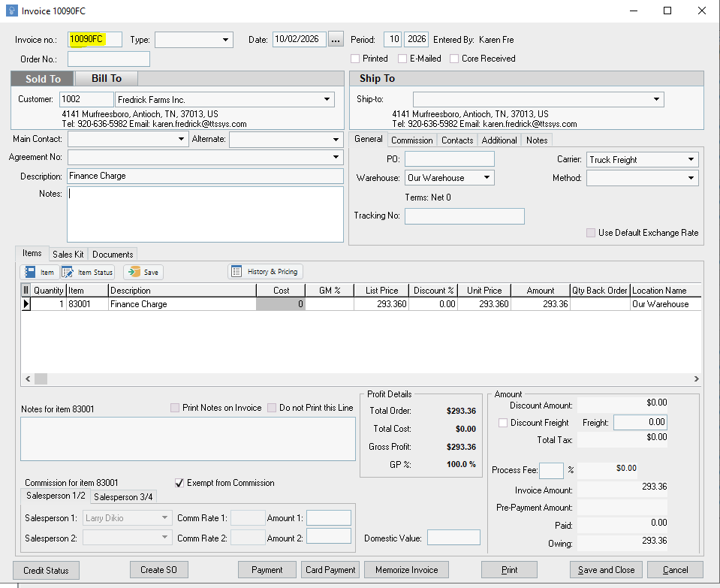Click the Create SO button
Screen dimensions: 720x588
click(x=159, y=570)
